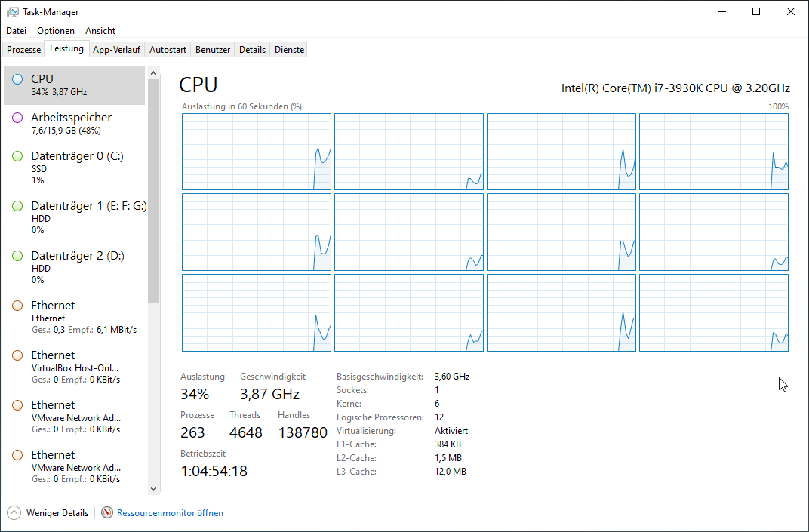Open the Datei menu
The height and width of the screenshot is (532, 809).
point(16,31)
